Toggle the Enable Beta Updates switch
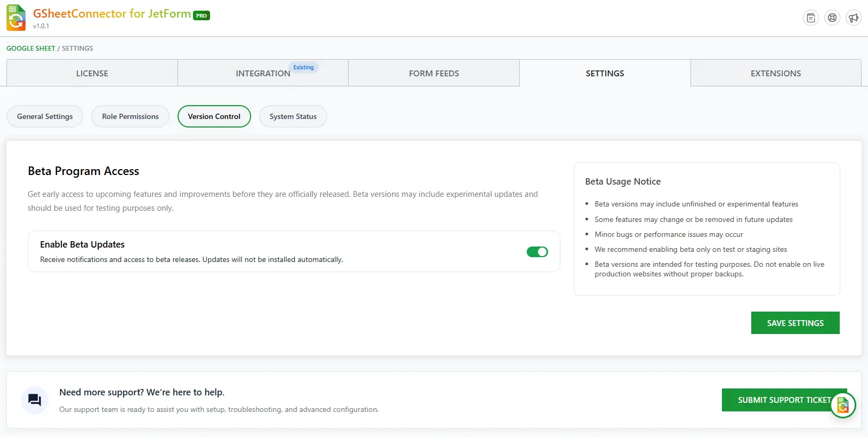Viewport: 868px width, 437px height. point(537,252)
